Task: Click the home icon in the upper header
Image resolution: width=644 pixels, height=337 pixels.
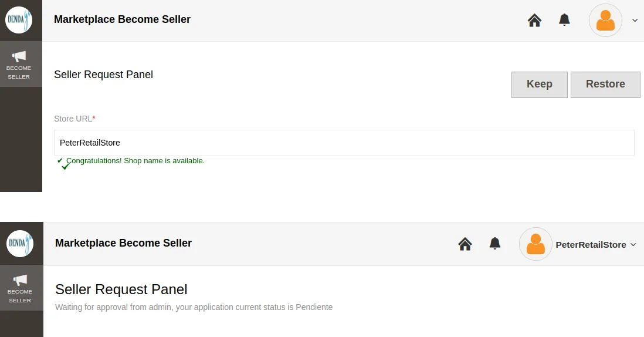Action: pyautogui.click(x=534, y=21)
